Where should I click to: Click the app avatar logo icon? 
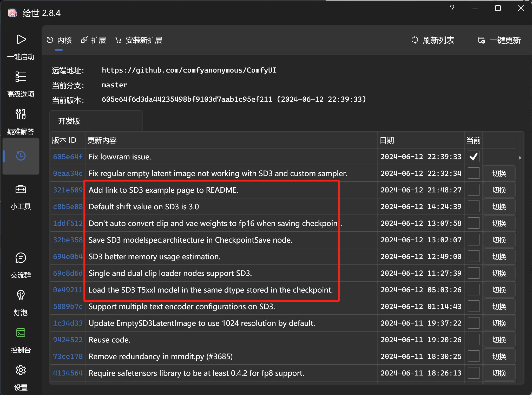pyautogui.click(x=12, y=13)
